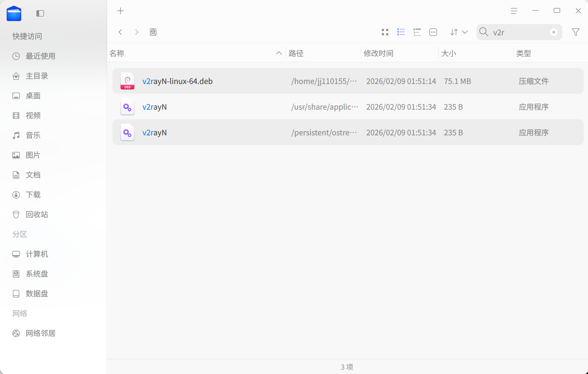This screenshot has height=374, width=588.
Task: Open 回收站 trash in the sidebar
Action: tap(37, 214)
